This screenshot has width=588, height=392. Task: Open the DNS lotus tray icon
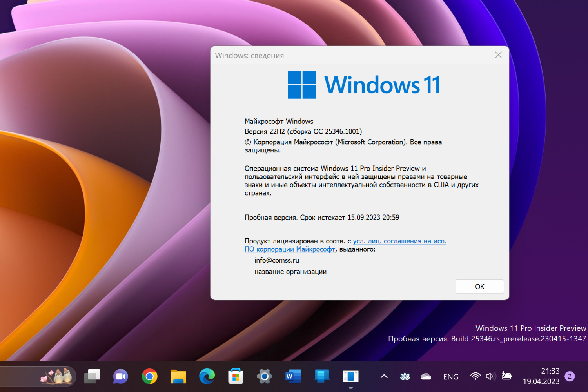point(405,376)
